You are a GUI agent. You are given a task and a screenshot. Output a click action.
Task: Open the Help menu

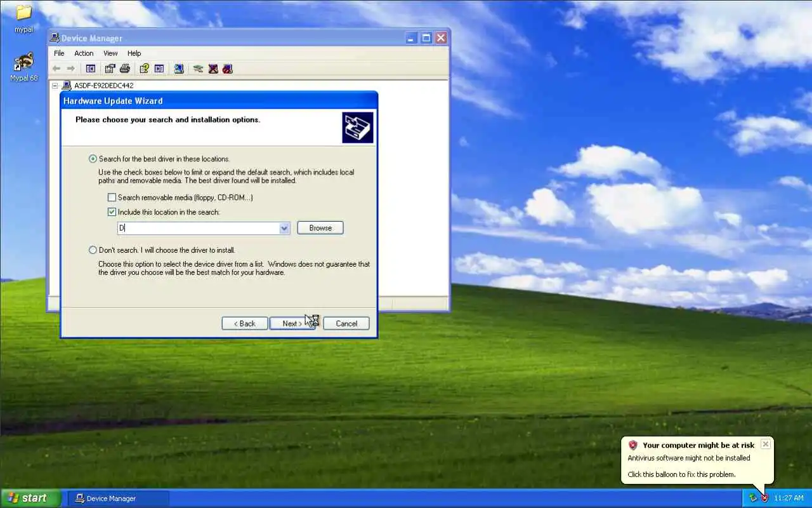(x=134, y=53)
